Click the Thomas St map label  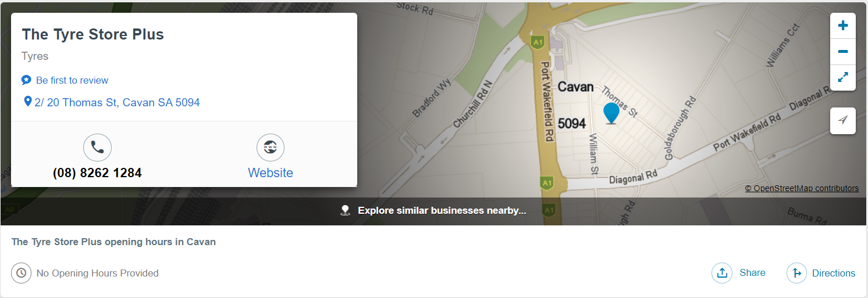coord(620,102)
